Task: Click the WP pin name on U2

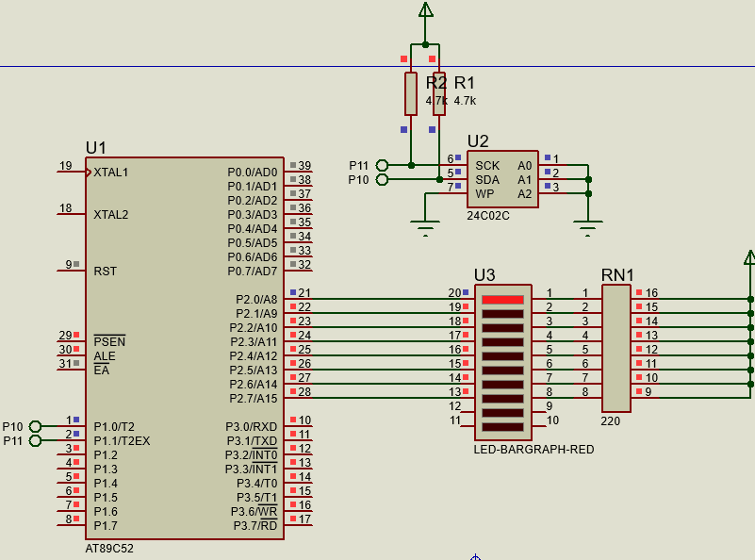Action: (x=484, y=194)
